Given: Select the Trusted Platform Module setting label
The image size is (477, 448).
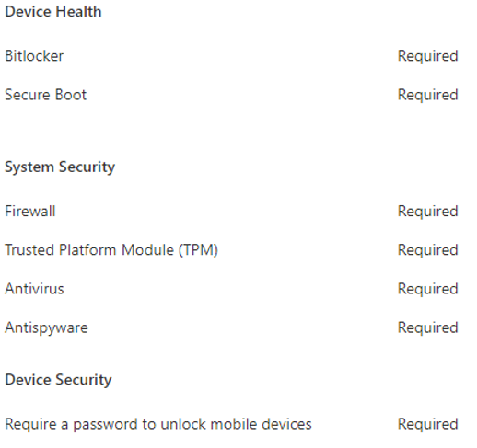Looking at the screenshot, I should (x=111, y=250).
